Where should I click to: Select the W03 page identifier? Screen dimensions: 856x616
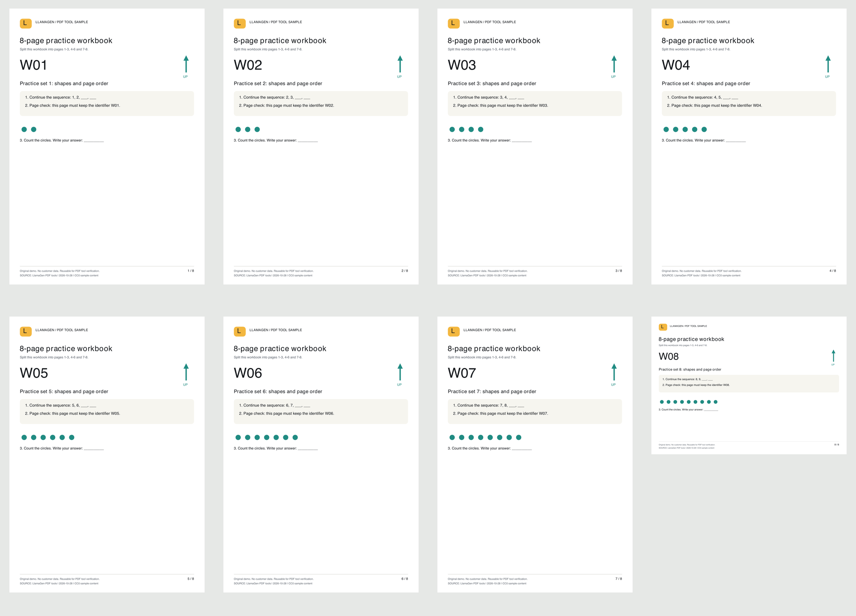tap(462, 65)
